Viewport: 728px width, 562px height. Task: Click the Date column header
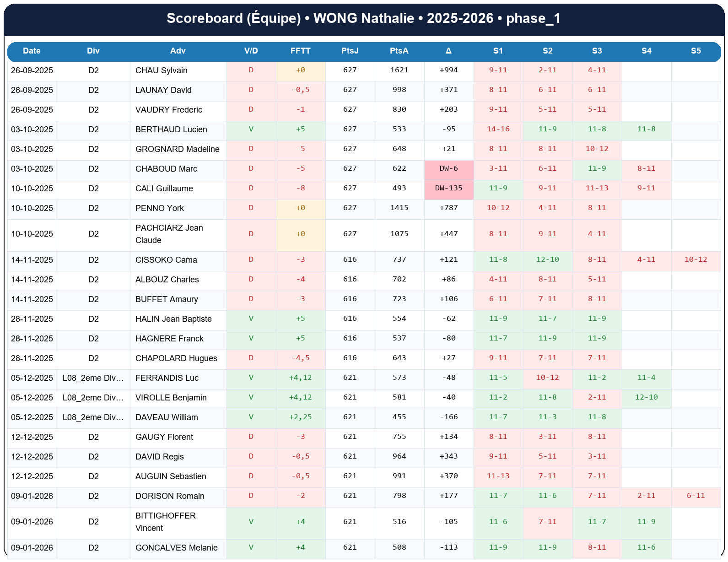click(32, 51)
